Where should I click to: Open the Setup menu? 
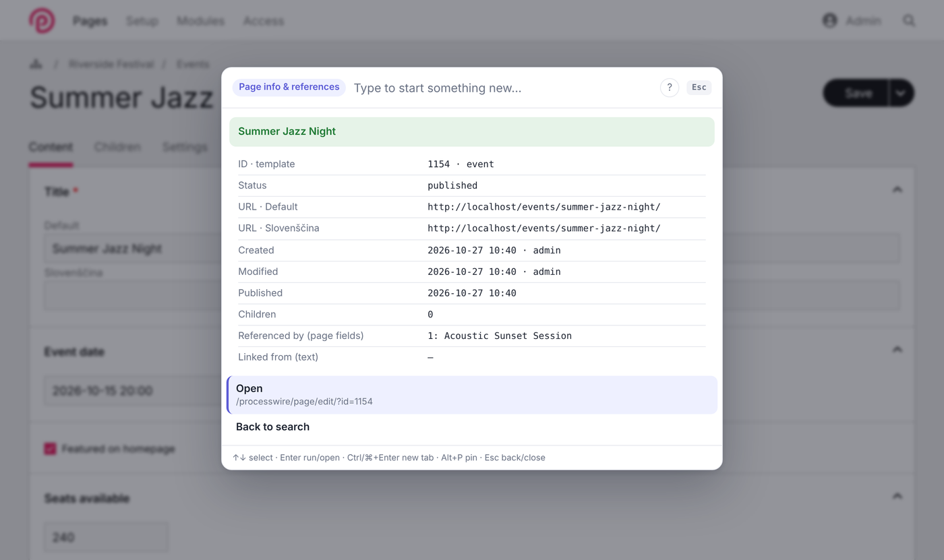coord(142,21)
